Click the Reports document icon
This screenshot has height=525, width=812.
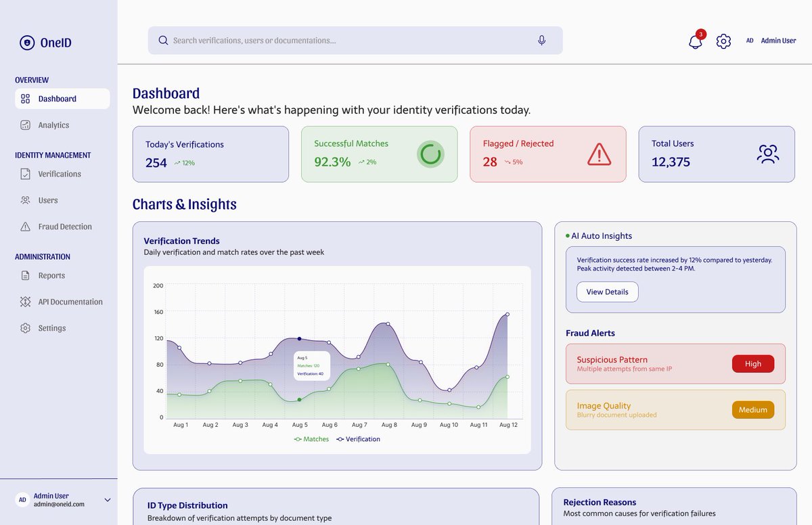click(25, 275)
